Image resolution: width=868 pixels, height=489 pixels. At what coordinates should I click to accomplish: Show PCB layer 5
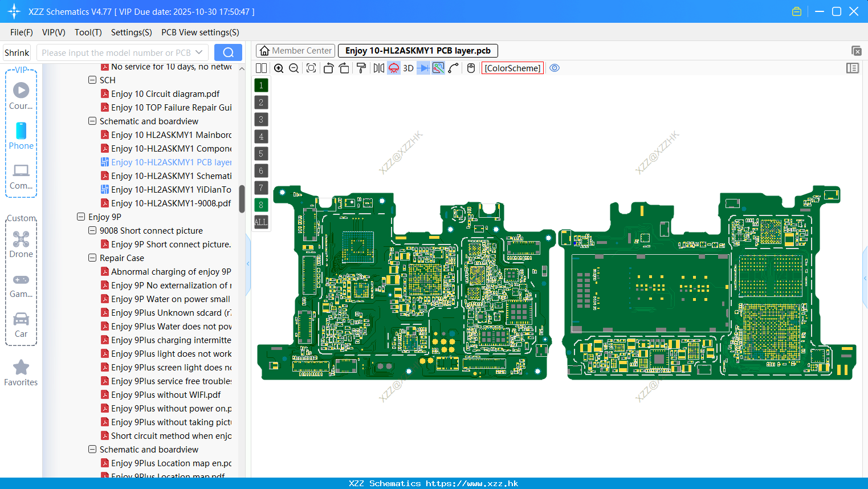point(261,153)
